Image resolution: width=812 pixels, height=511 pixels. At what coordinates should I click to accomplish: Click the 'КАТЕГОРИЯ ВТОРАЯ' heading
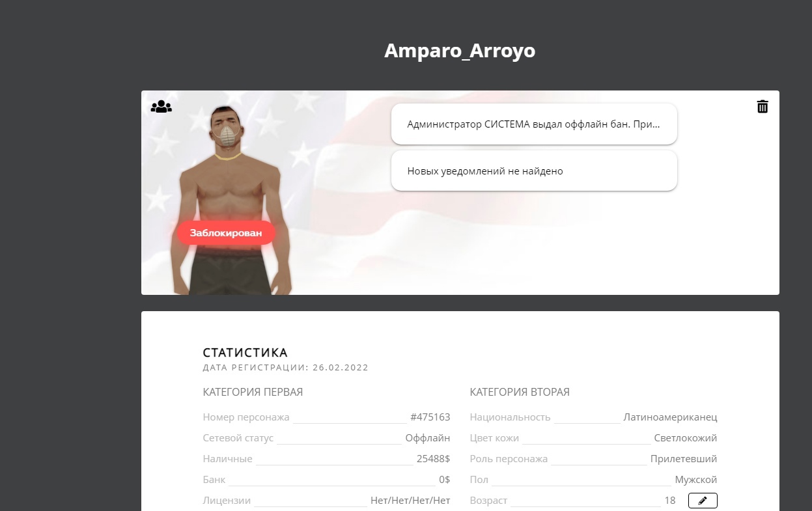tap(520, 392)
